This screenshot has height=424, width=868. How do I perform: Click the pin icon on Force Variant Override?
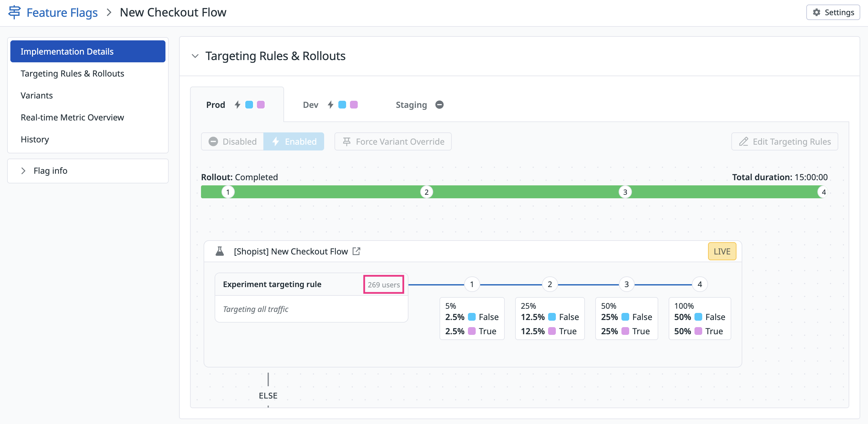pos(346,141)
